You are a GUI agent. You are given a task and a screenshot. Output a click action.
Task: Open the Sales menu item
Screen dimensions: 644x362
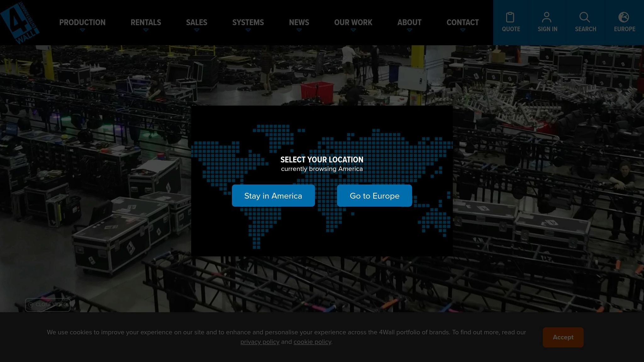coord(197,22)
